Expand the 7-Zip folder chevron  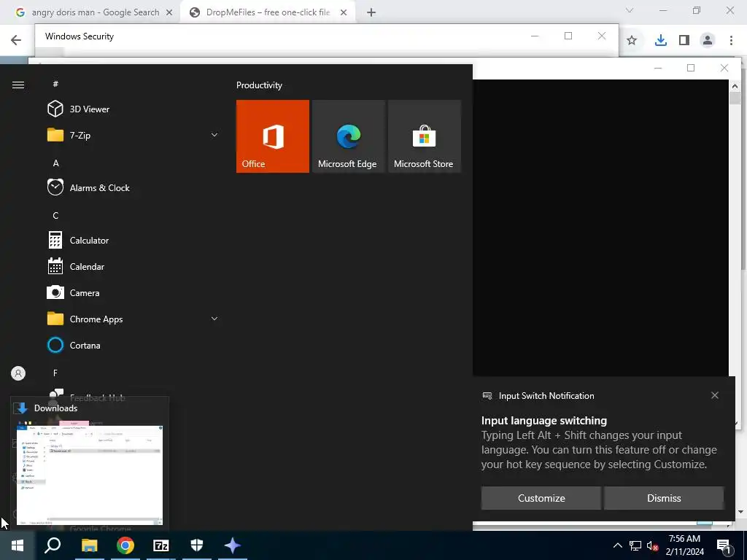click(x=214, y=135)
